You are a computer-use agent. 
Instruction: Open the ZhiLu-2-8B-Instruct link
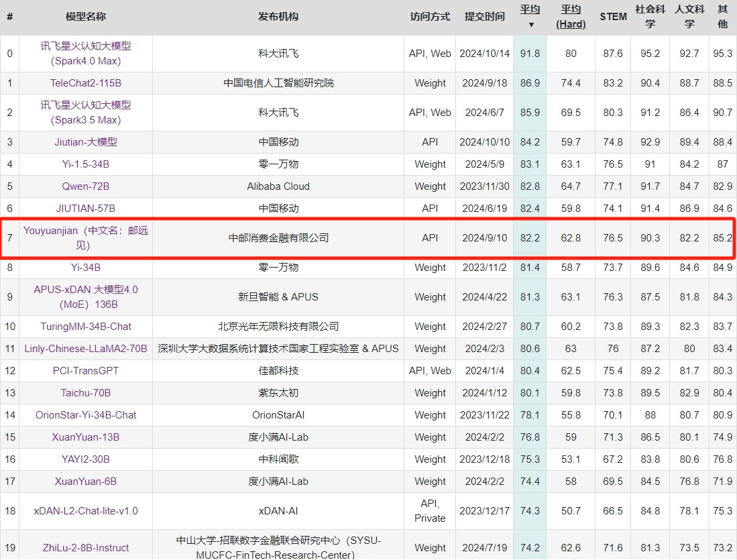[x=86, y=548]
